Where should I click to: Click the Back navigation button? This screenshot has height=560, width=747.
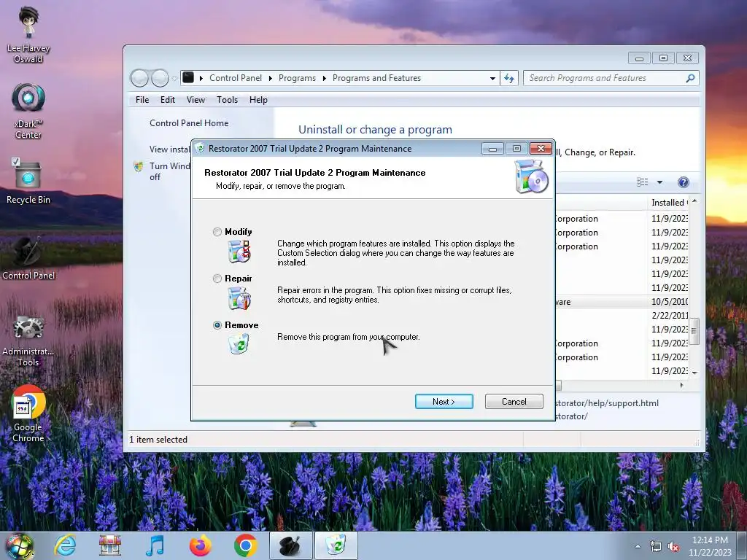139,78
